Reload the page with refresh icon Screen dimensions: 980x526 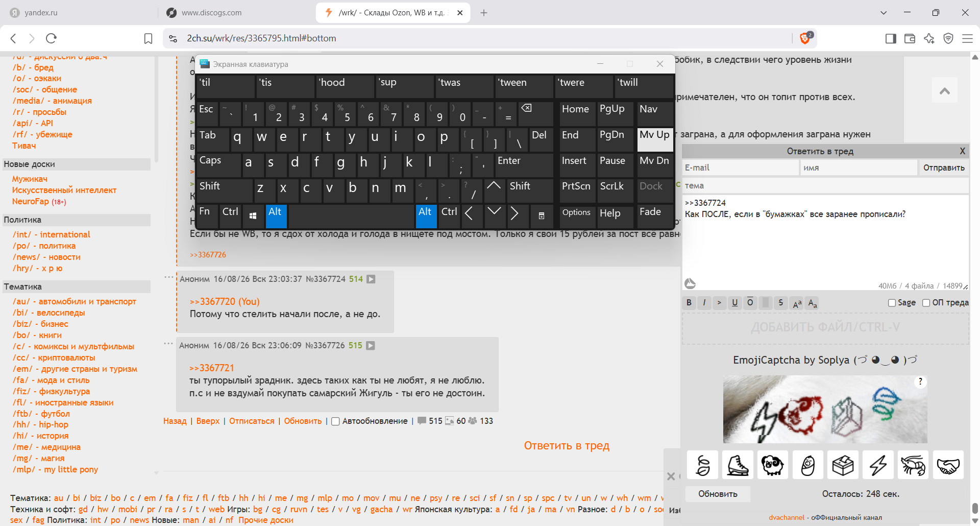tap(51, 38)
